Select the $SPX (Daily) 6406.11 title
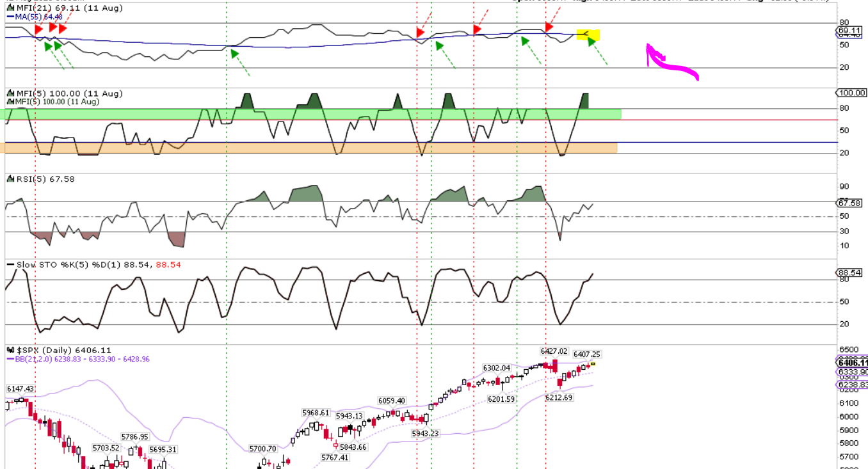This screenshot has width=868, height=469. (x=64, y=351)
